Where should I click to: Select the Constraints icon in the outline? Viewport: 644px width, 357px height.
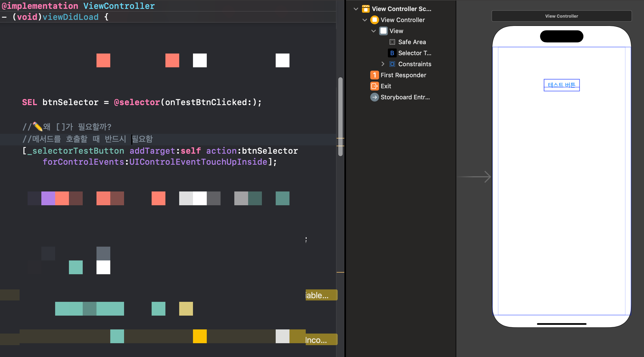[392, 64]
